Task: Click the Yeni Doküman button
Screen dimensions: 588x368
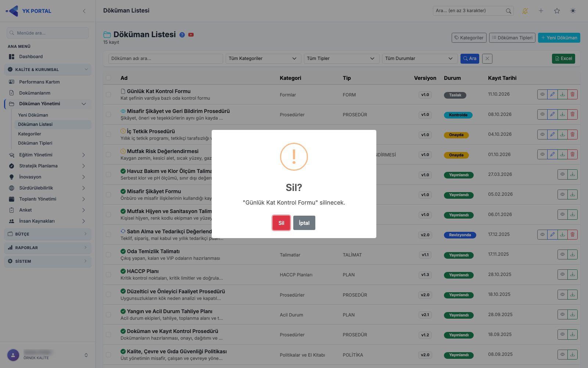Action: point(559,38)
